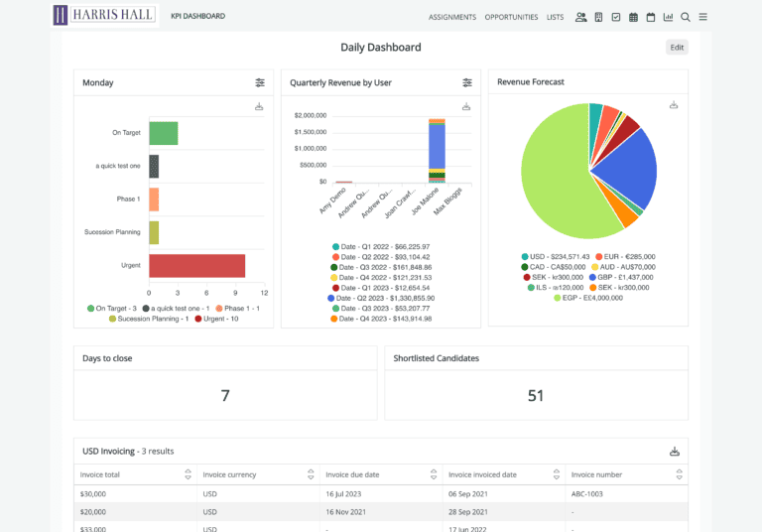Viewport: 762px width, 532px height.
Task: Click the Harris Hall logo
Action: [x=104, y=15]
